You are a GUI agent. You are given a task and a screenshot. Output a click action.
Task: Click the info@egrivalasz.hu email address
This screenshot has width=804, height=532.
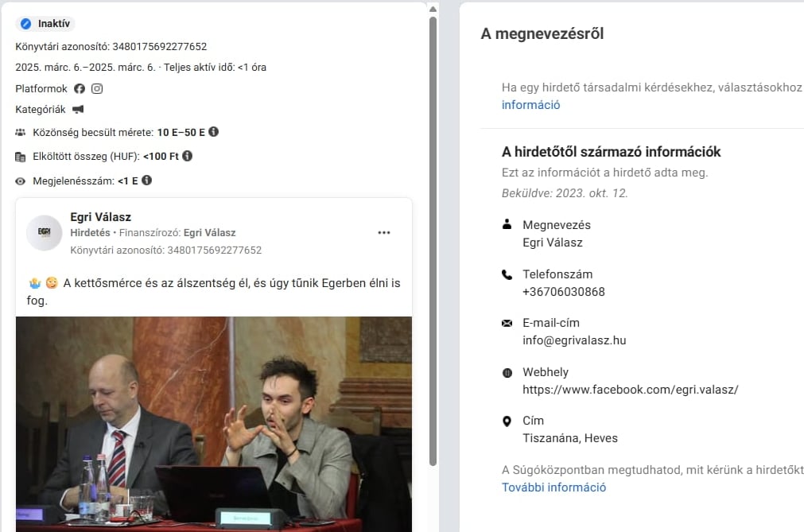[x=574, y=340]
